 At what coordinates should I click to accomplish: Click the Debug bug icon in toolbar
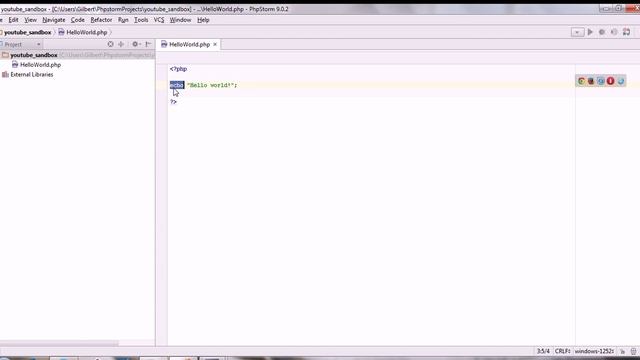(x=602, y=32)
